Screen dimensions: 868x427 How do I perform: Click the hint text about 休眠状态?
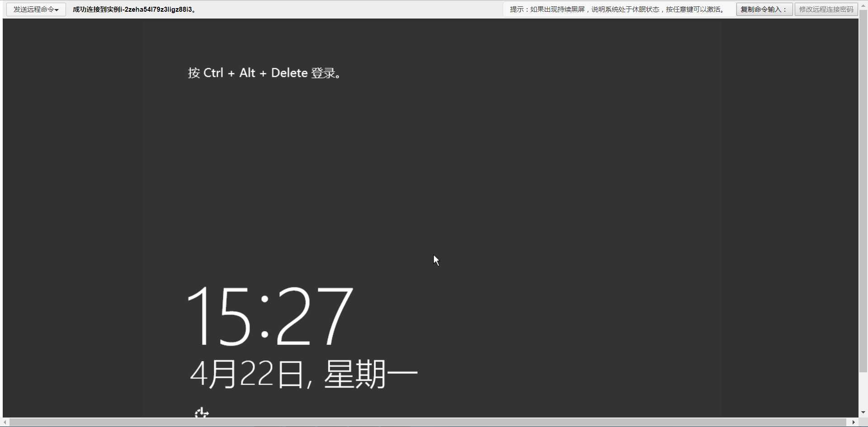(618, 9)
